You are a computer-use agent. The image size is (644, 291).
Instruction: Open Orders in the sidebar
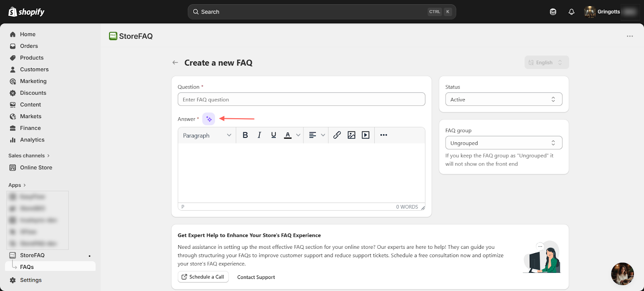coord(29,46)
